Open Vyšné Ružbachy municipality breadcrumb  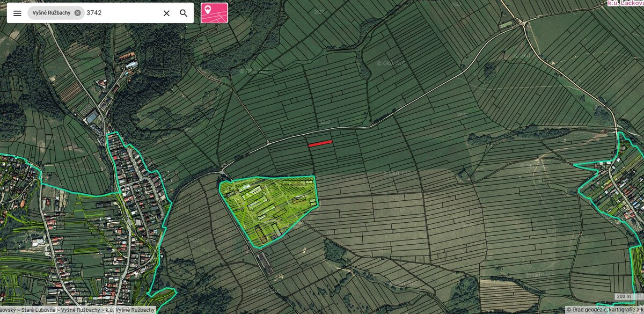click(x=80, y=310)
